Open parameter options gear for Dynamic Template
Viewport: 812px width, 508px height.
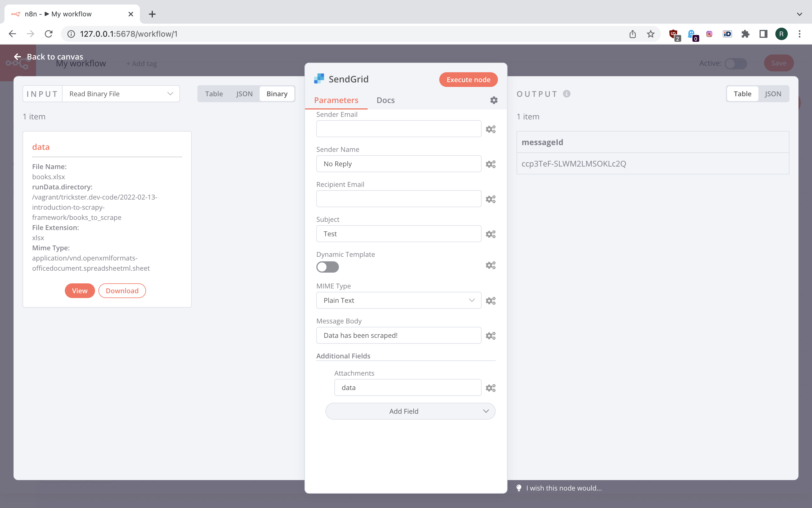point(491,265)
